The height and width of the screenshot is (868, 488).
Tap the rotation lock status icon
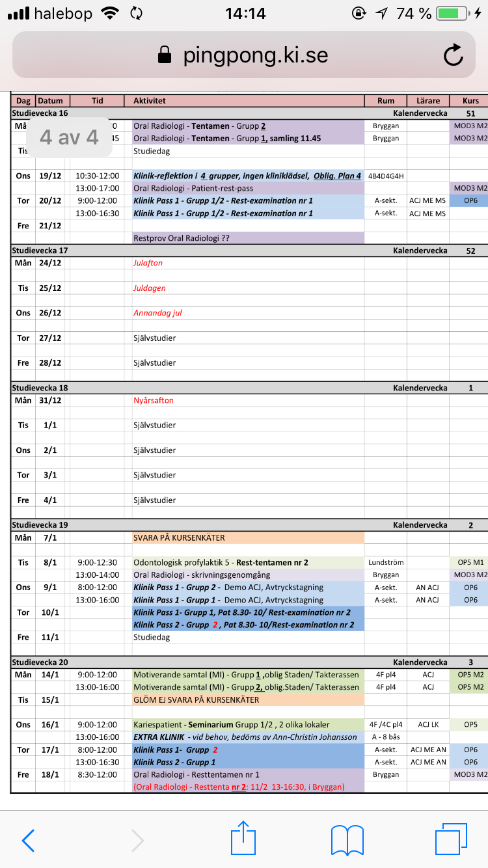(359, 13)
